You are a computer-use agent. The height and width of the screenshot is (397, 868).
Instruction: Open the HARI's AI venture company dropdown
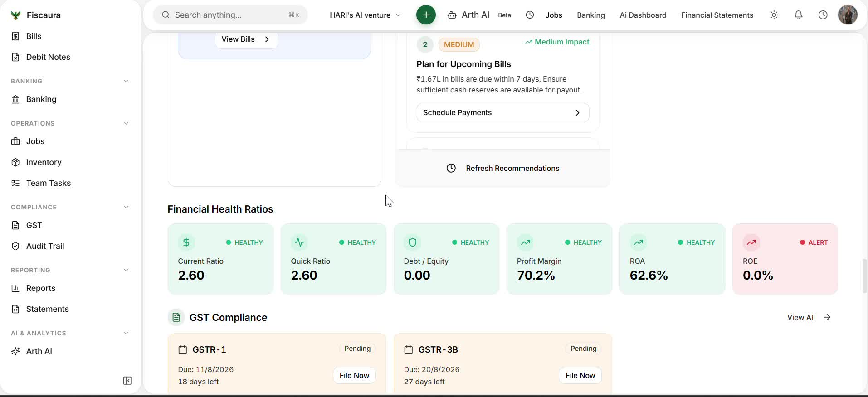365,15
